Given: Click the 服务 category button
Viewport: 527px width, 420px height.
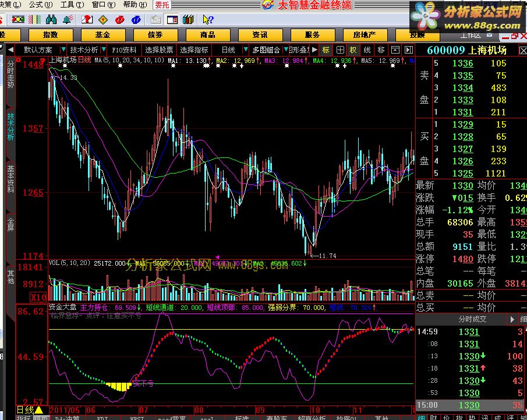Looking at the screenshot, I should (x=313, y=35).
